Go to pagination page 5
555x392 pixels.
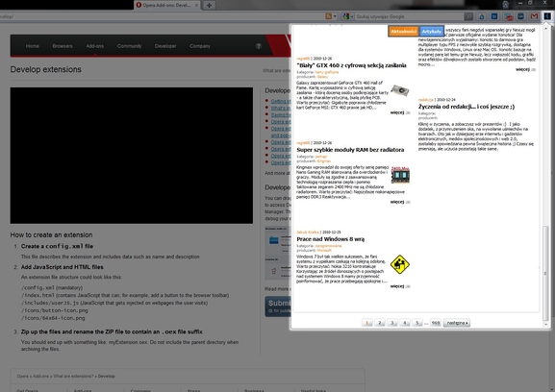click(x=416, y=323)
